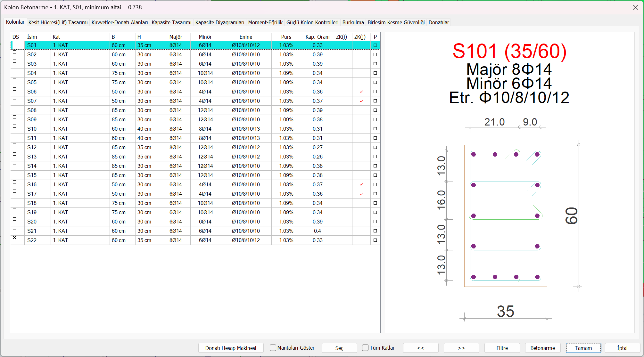Select column row S20
This screenshot has width=644, height=357.
point(195,222)
